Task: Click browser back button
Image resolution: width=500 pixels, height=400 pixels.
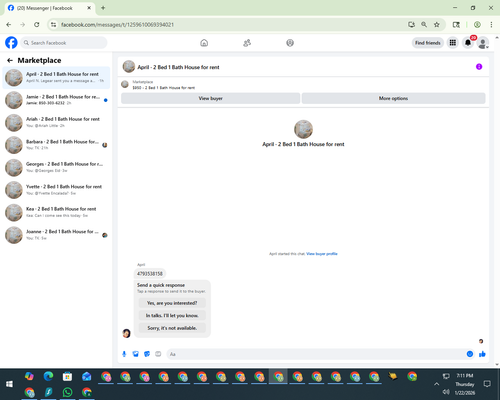Action: click(9, 25)
